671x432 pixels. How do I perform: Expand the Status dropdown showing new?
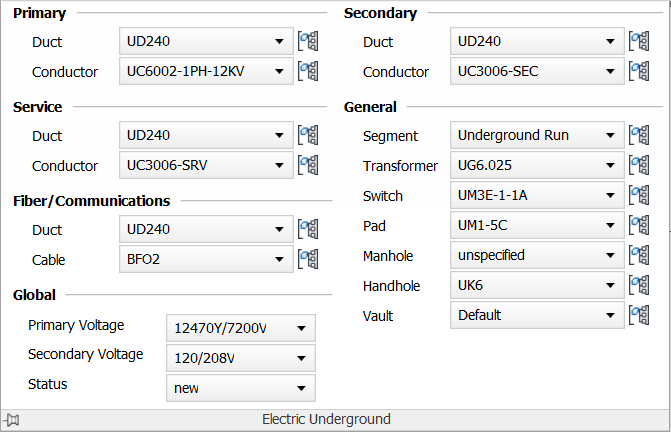click(x=240, y=388)
